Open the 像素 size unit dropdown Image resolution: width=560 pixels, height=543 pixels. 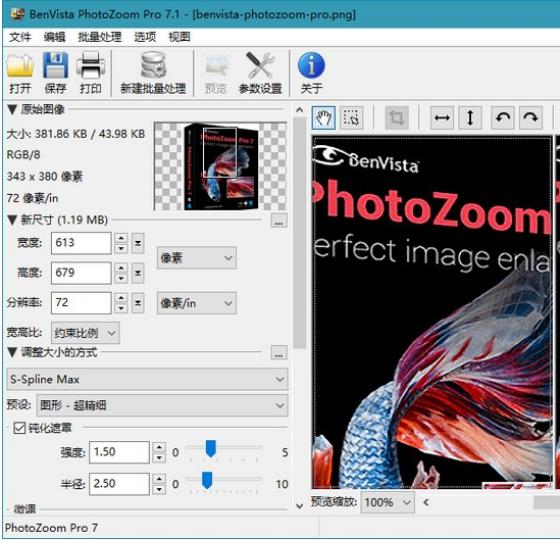[196, 258]
